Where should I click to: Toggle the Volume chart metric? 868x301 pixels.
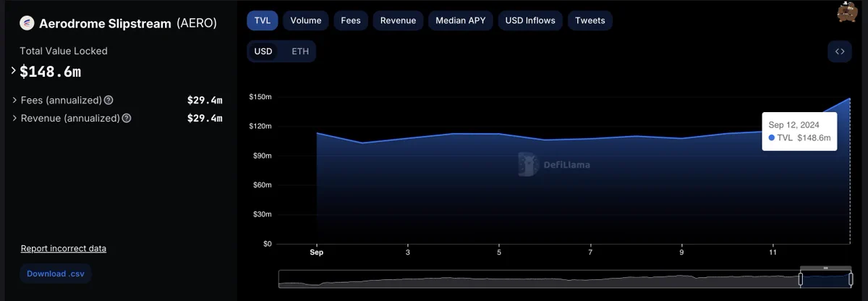pos(306,20)
